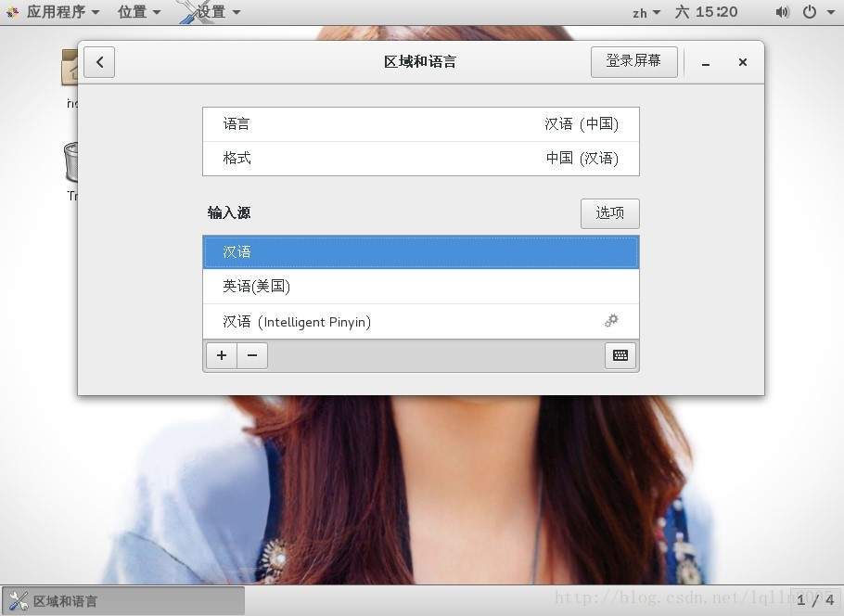844x616 pixels.
Task: Remove selected input source with minus button
Action: coord(252,355)
